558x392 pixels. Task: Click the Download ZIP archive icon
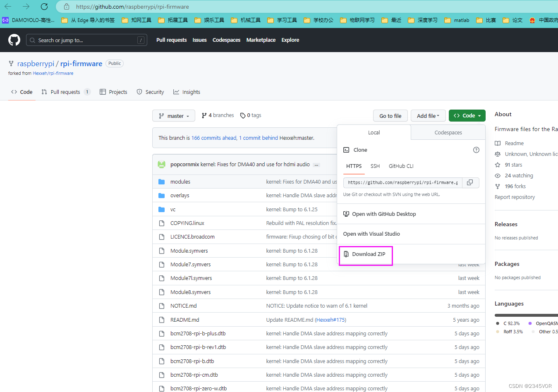[346, 254]
